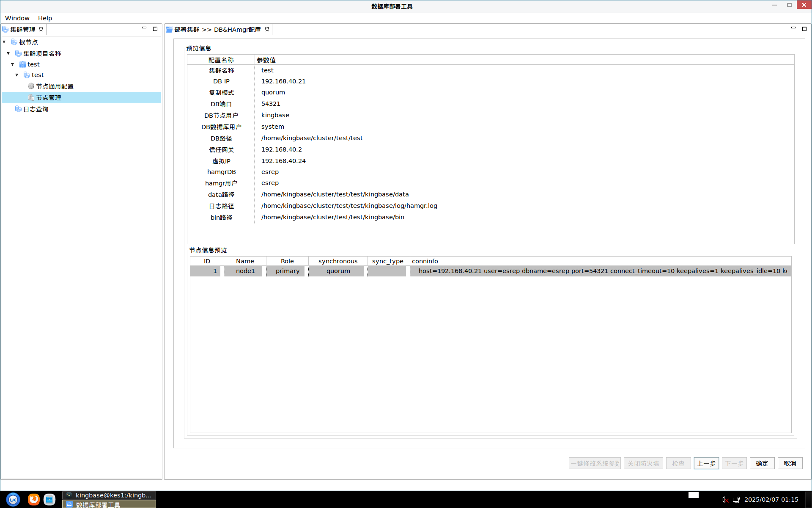The image size is (812, 508).
Task: Maximize the DB&HAmgr配置 editor panel
Action: click(804, 28)
